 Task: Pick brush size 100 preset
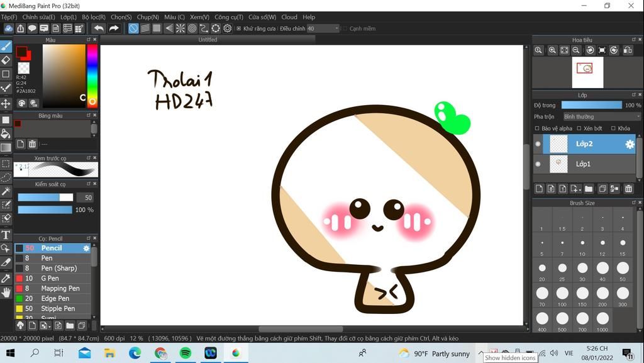pos(562,296)
